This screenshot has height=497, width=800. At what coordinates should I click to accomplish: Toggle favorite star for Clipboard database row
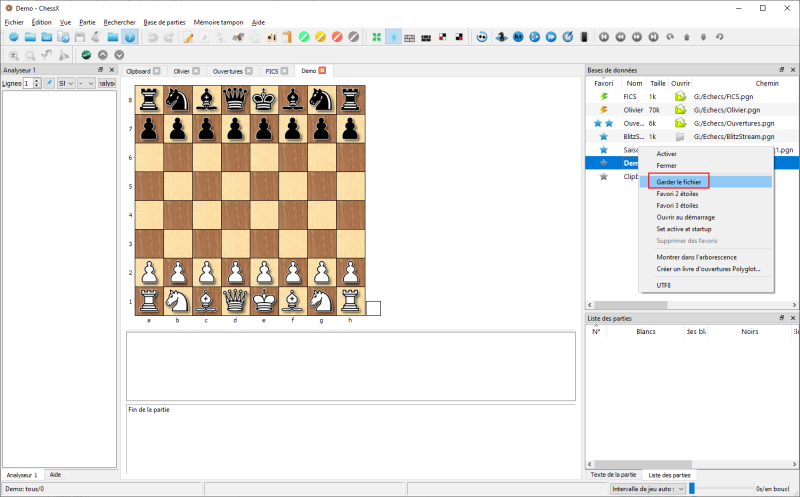(x=603, y=176)
